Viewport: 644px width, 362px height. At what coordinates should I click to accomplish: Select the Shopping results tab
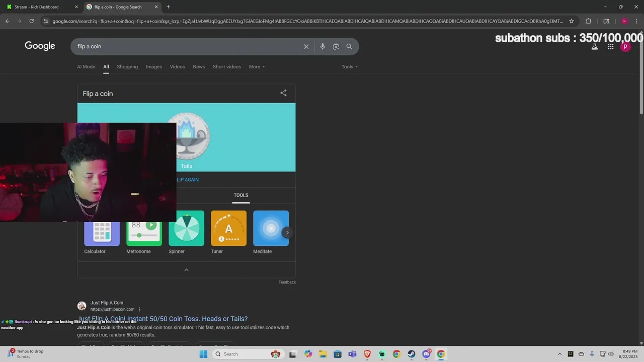click(127, 67)
